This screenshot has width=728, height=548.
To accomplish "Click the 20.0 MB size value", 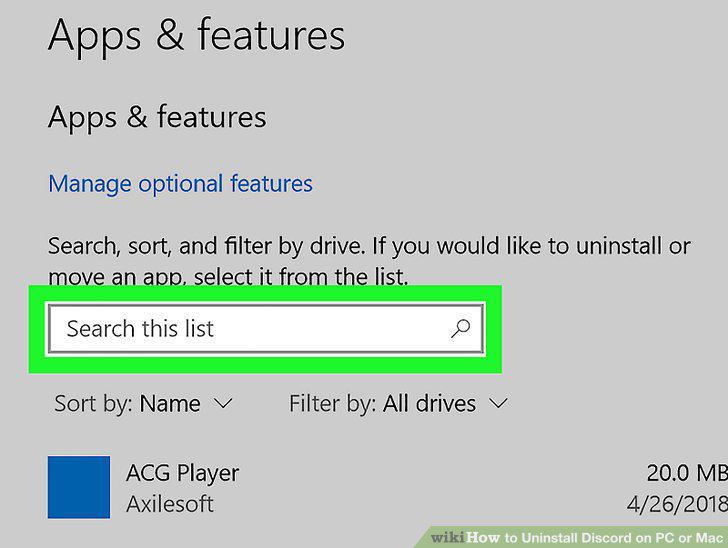I will pos(687,473).
